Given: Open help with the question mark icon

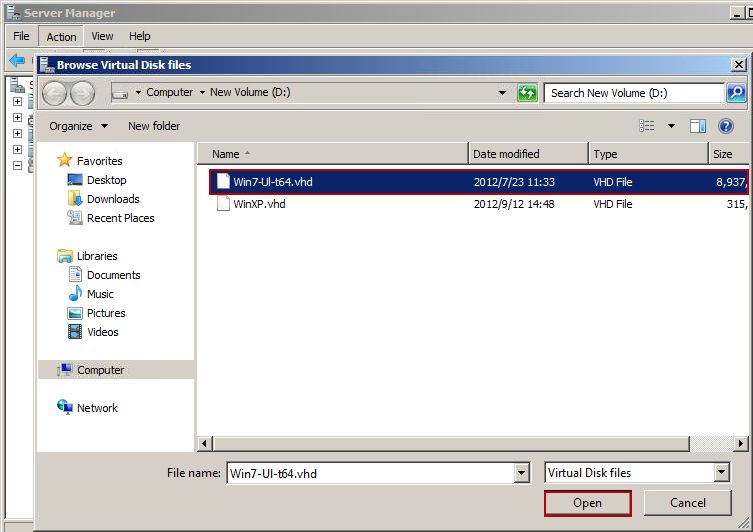Looking at the screenshot, I should coord(726,126).
